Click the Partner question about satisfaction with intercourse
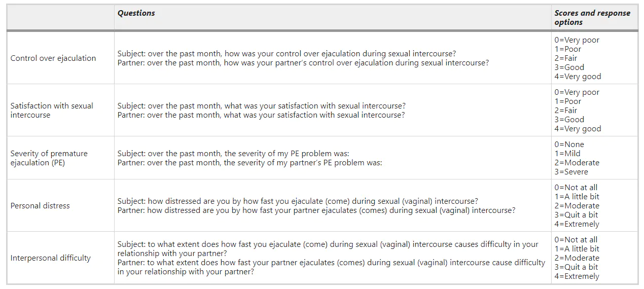 click(x=261, y=115)
